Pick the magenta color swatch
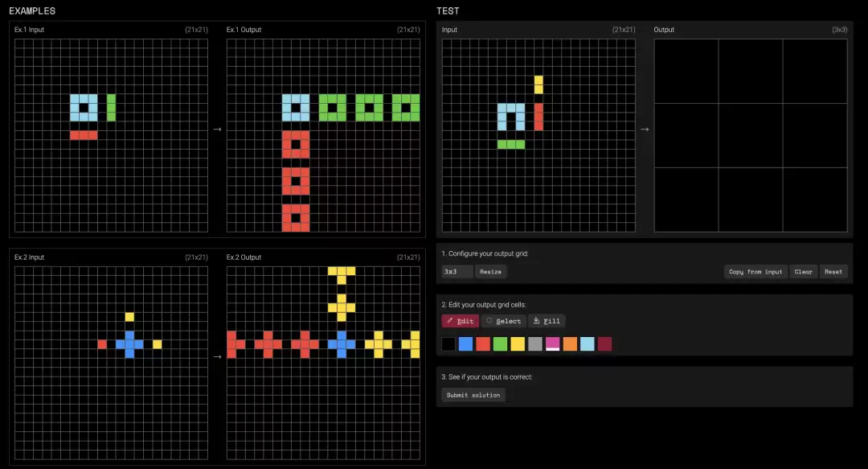This screenshot has height=469, width=868. [552, 344]
